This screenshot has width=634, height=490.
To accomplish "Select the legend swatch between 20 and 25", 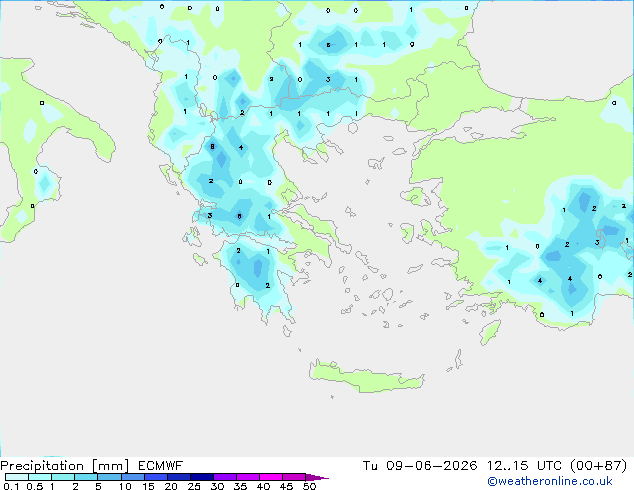I will pos(178,477).
